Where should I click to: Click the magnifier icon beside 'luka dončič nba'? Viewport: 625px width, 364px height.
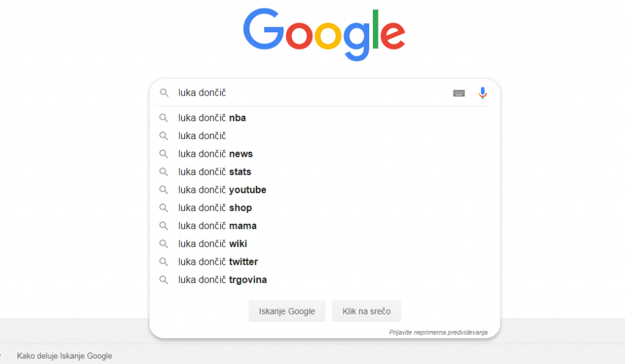[164, 118]
